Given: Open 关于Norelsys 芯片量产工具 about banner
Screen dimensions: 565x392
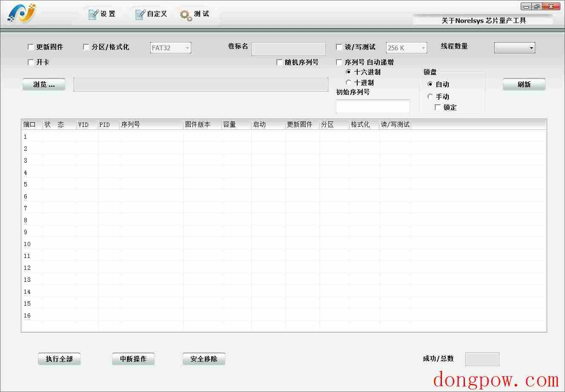Looking at the screenshot, I should coord(483,20).
